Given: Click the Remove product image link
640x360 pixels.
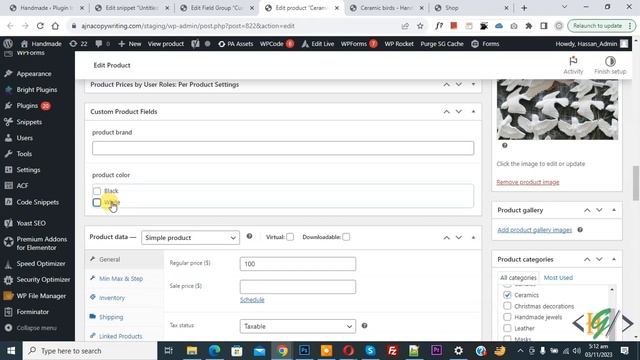Looking at the screenshot, I should 527,182.
